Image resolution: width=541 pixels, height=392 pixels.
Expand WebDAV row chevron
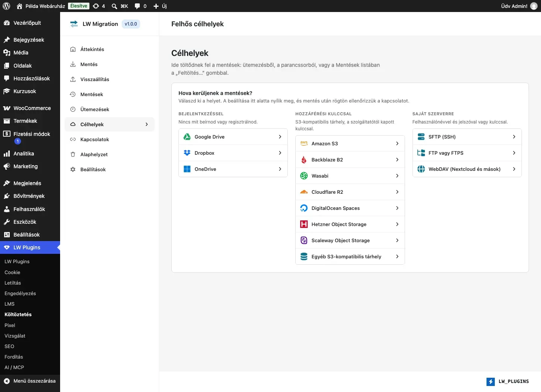pos(514,169)
